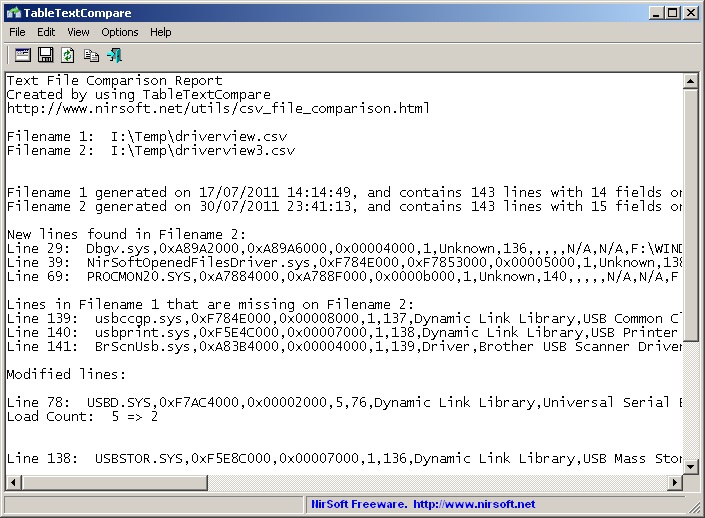Image resolution: width=705 pixels, height=518 pixels.
Task: Open the View menu
Action: coord(78,32)
